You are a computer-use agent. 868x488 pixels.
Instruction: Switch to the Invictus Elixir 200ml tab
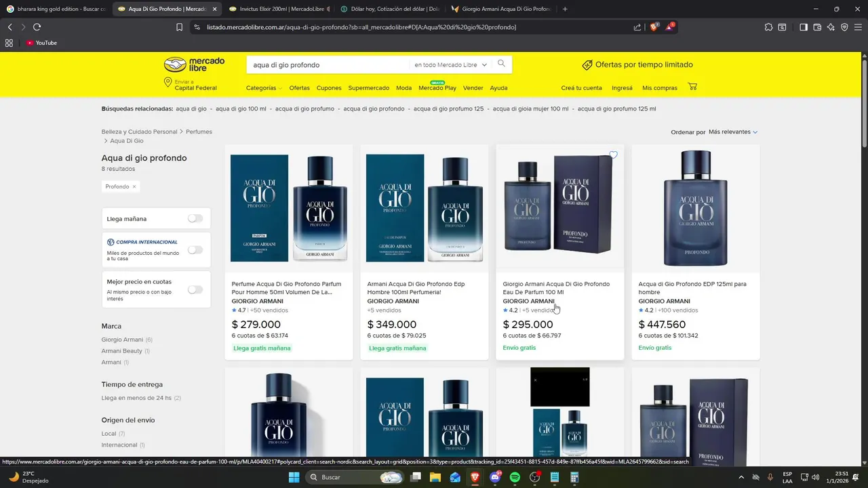(278, 9)
